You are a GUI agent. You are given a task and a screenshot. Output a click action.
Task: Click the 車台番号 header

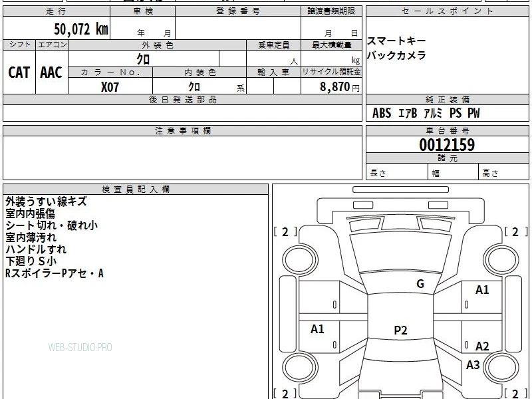point(448,130)
